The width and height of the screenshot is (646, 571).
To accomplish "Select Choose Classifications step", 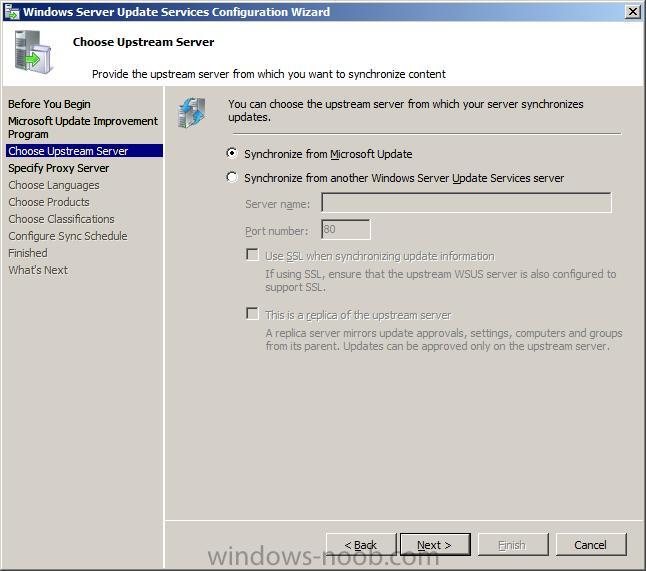I will (x=61, y=219).
